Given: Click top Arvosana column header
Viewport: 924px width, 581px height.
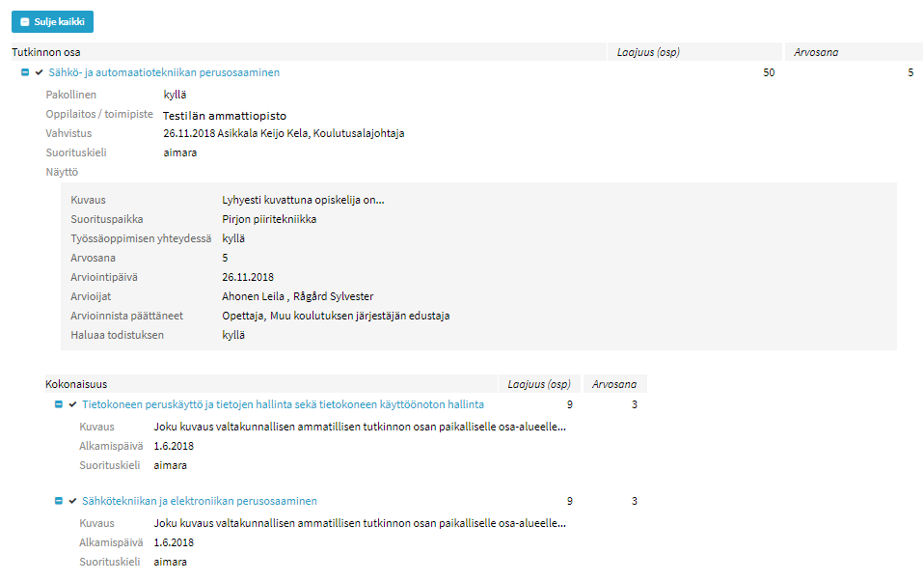Looking at the screenshot, I should [815, 52].
